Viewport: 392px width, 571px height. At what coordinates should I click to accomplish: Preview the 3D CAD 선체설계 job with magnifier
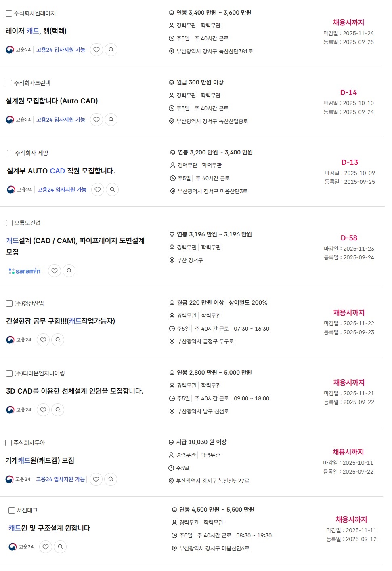pos(58,410)
